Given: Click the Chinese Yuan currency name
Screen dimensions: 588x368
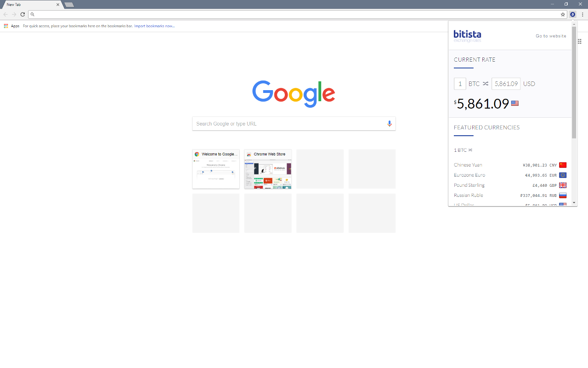Looking at the screenshot, I should click(x=468, y=165).
